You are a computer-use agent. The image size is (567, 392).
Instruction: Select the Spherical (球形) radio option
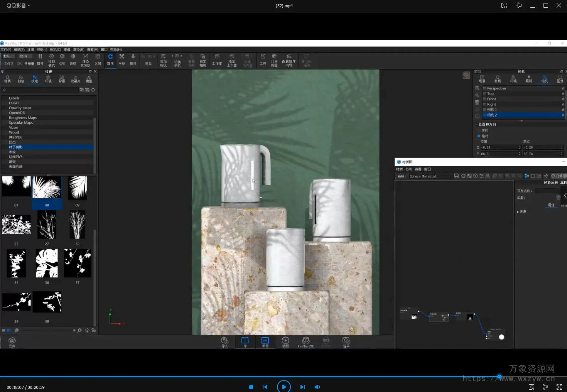coord(479,130)
